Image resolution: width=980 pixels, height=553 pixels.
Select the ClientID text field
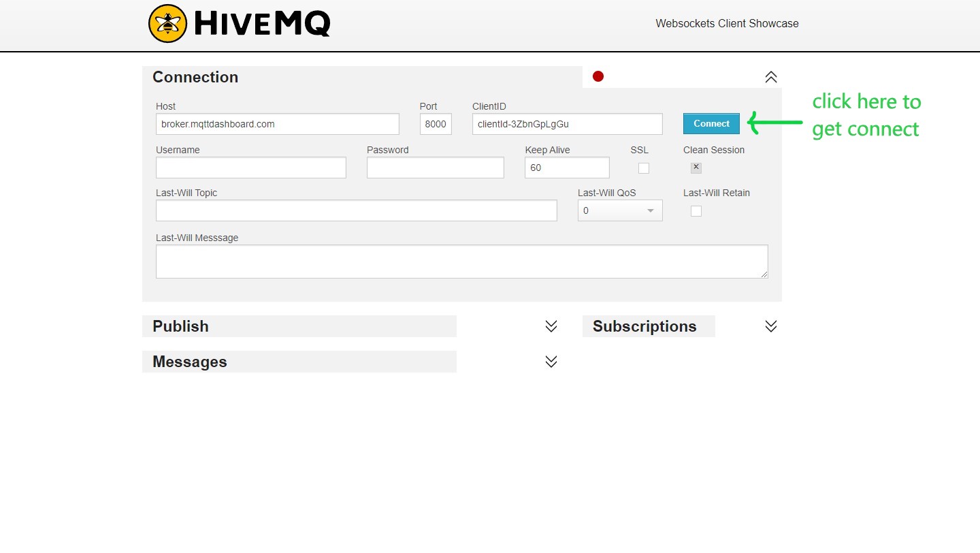[x=568, y=124]
